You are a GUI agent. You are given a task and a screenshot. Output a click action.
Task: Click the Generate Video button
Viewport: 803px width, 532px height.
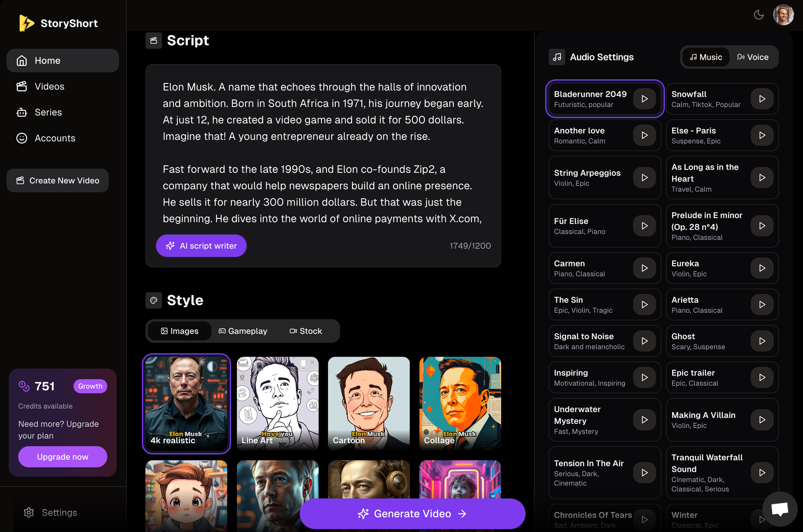coord(412,514)
